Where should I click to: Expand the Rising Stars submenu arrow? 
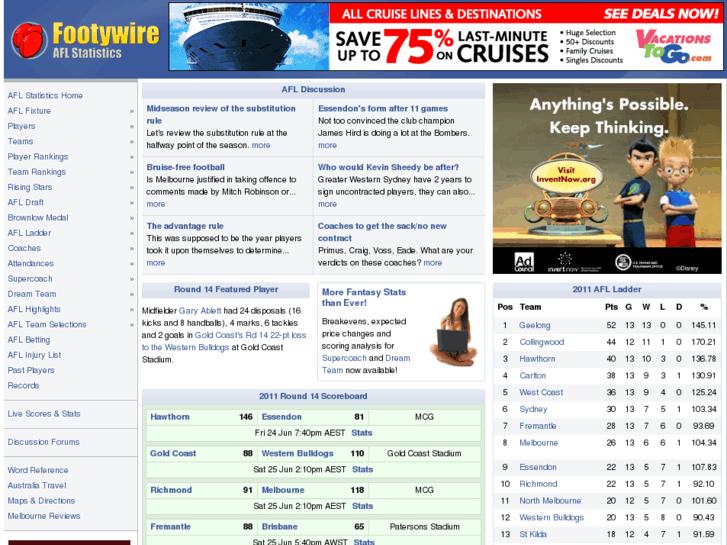pos(132,188)
